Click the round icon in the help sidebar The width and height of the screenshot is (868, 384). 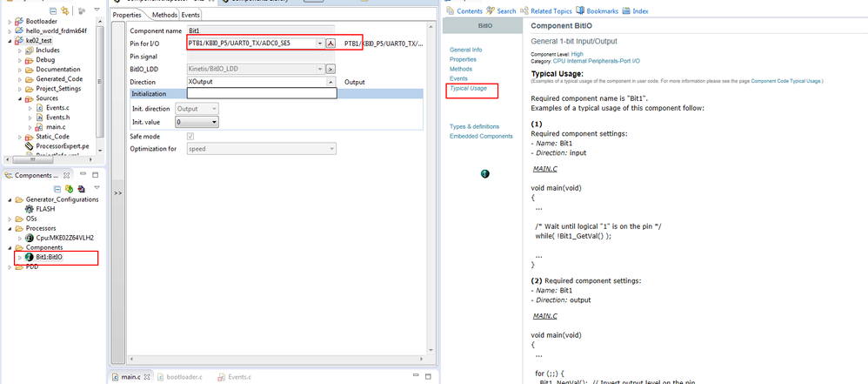point(485,174)
